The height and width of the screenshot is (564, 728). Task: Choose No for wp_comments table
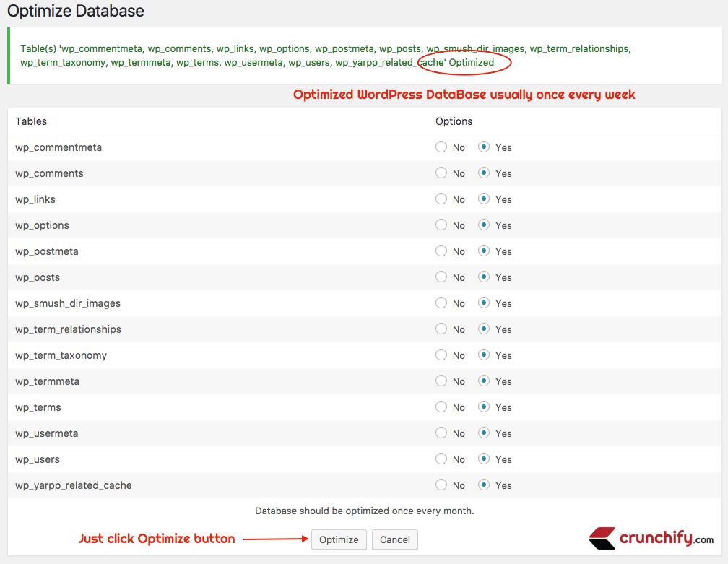tap(441, 173)
